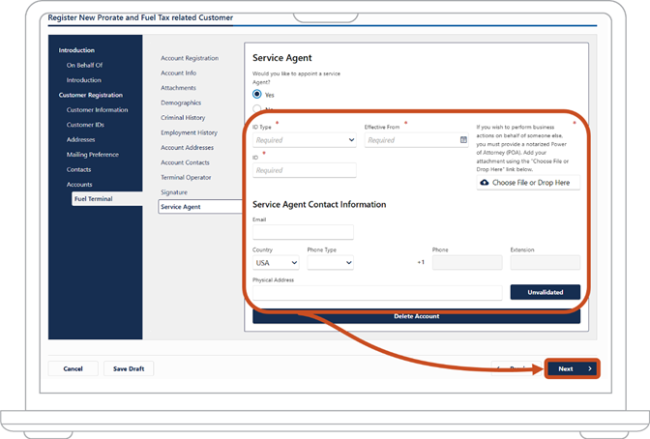Select the Service Agent step

pos(201,206)
